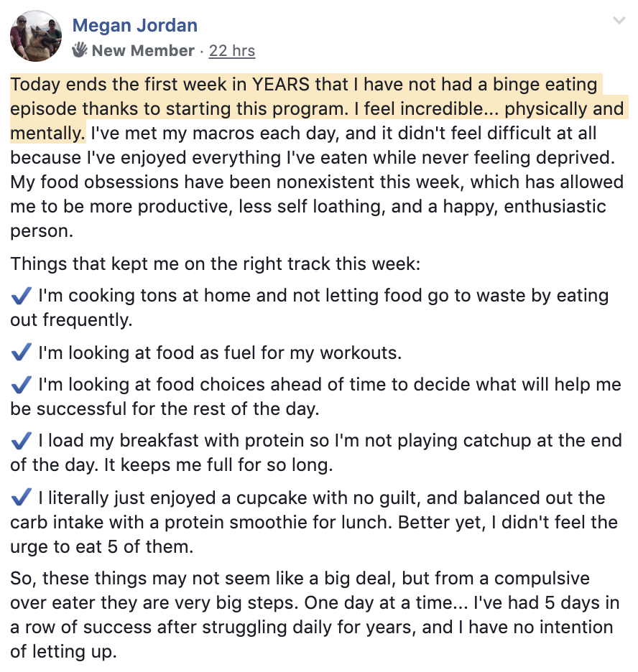The width and height of the screenshot is (638, 672).
Task: Expand the post options chevron menu
Action: (619, 20)
